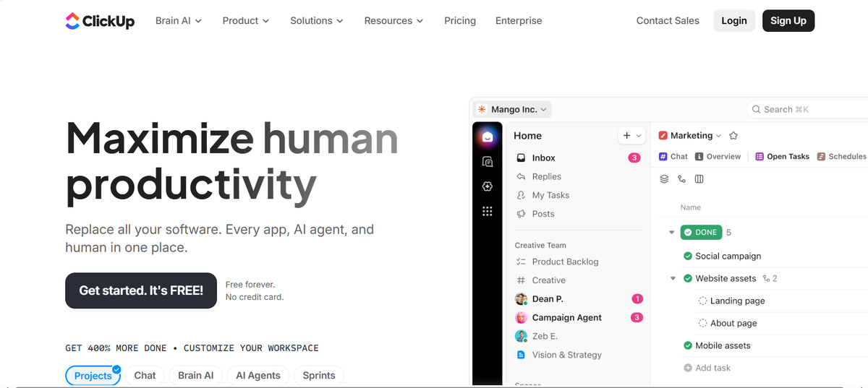Click the Inbox tray icon

(521, 158)
